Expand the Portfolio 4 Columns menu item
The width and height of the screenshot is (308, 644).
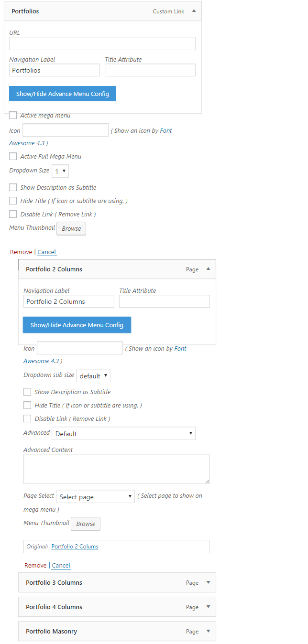point(208,607)
